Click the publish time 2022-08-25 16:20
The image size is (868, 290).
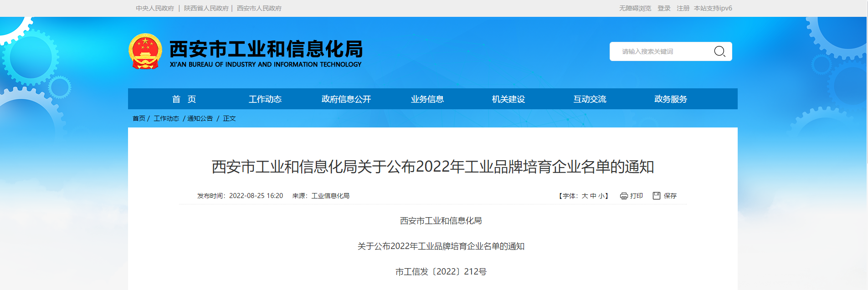(256, 196)
